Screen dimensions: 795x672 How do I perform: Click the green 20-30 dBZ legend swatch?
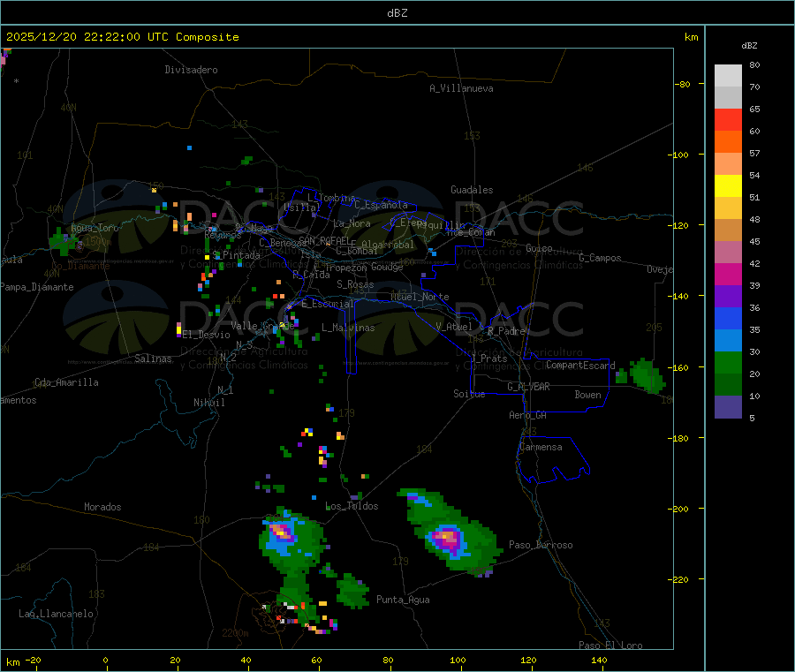[x=728, y=362]
